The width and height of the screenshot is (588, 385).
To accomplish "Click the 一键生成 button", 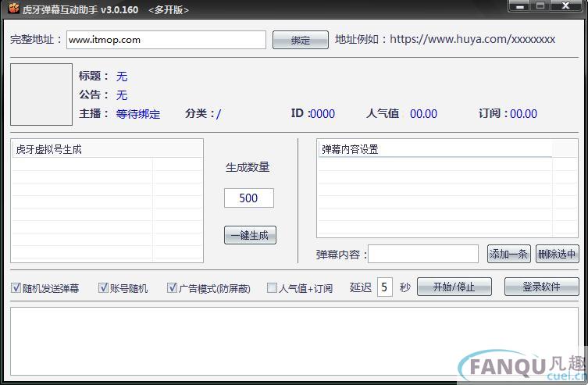I will 250,235.
